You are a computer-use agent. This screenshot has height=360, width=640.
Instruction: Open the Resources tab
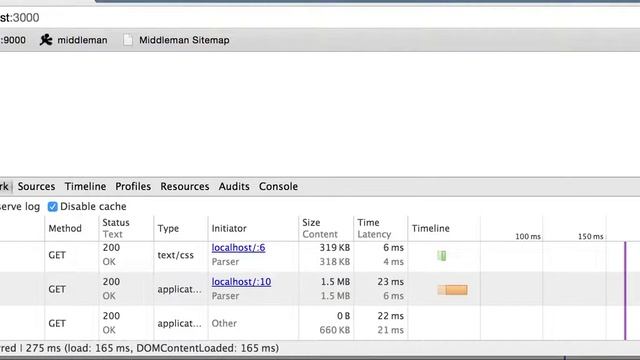[x=184, y=187]
